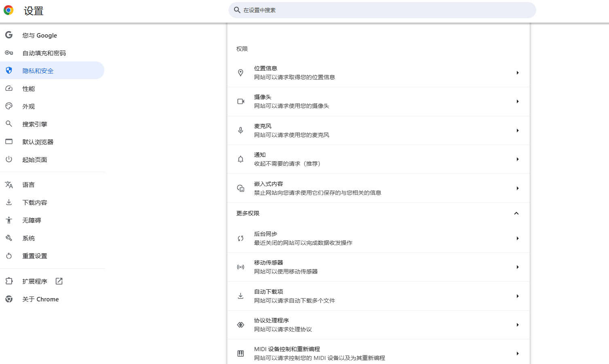Click the reset icon for 重置设置
Viewport: 609px width, 364px height.
pos(9,256)
